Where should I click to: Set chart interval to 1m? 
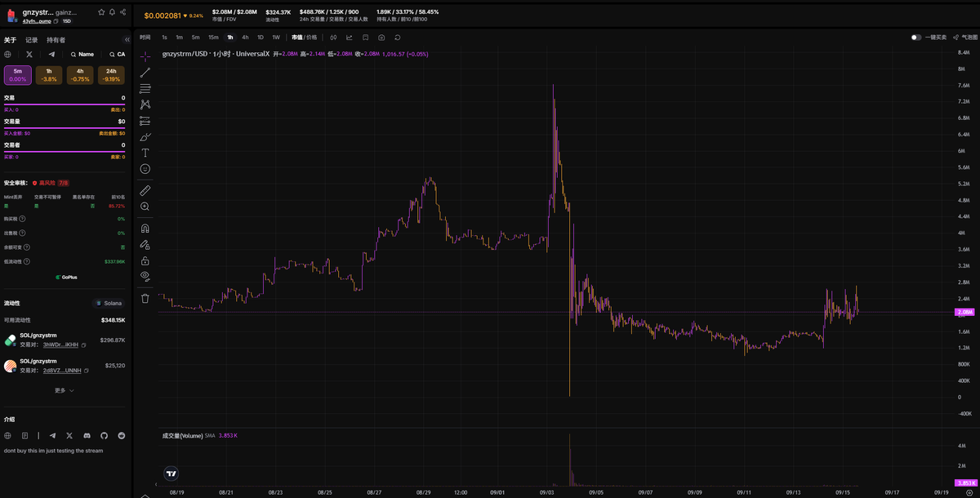click(x=179, y=37)
